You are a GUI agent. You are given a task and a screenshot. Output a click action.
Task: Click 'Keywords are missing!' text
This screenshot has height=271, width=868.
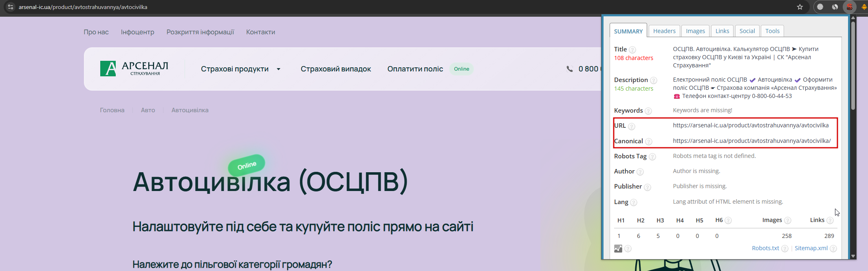[x=703, y=110]
